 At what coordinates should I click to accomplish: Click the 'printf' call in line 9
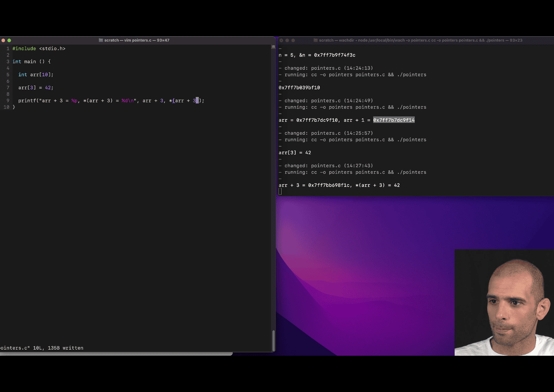tap(27, 101)
